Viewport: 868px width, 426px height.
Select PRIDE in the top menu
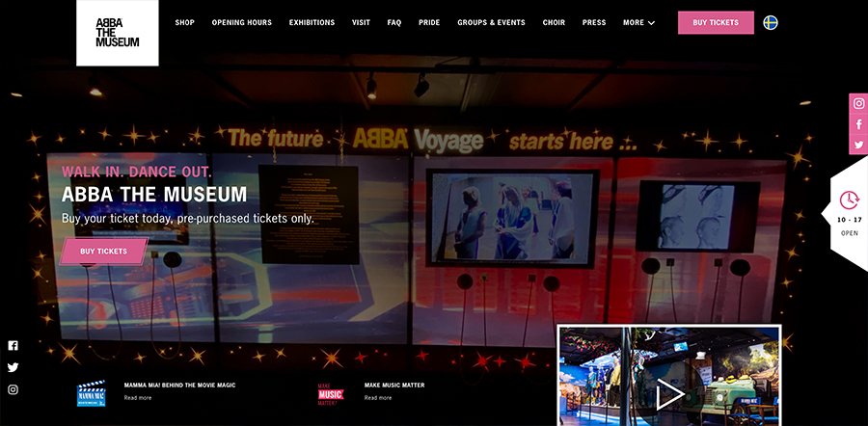[x=429, y=23]
